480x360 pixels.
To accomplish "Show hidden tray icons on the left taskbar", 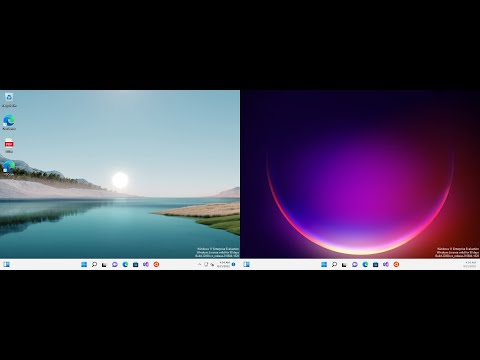I will point(200,264).
